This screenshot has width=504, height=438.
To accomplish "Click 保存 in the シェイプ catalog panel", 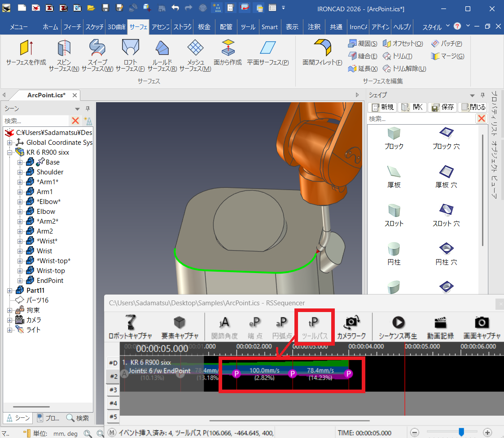I will (x=443, y=107).
